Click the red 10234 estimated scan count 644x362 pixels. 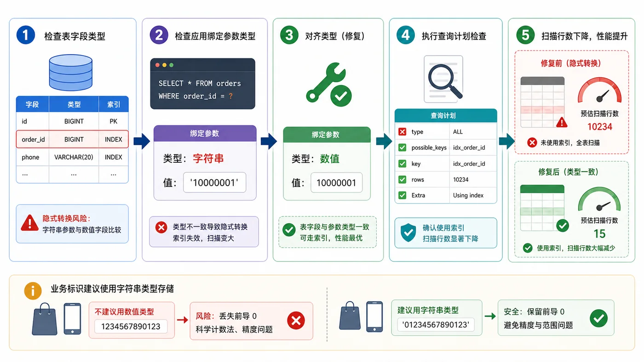600,127
